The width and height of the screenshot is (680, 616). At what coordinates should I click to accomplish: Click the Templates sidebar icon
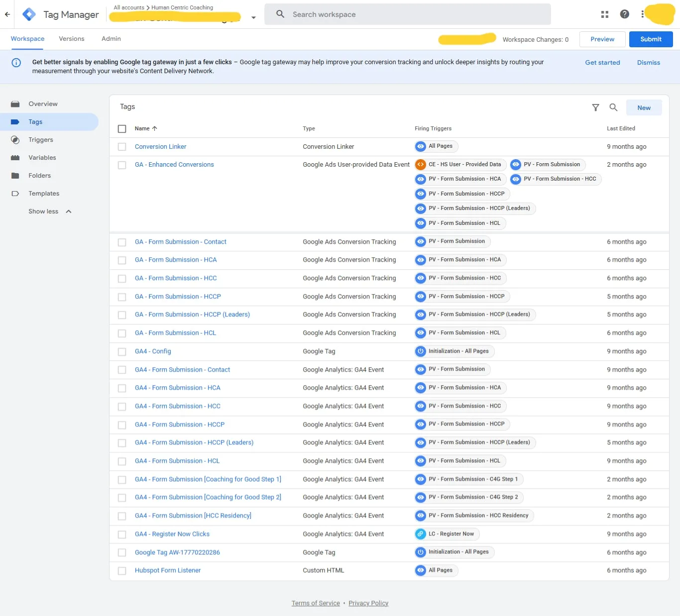point(15,194)
